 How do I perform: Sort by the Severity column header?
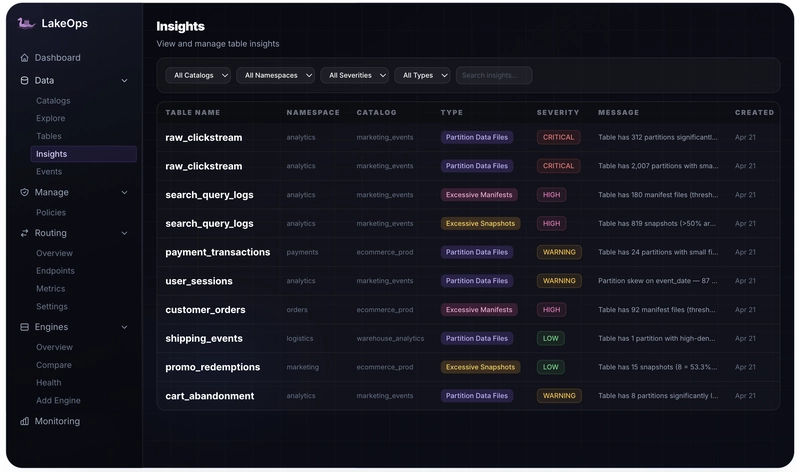(558, 112)
